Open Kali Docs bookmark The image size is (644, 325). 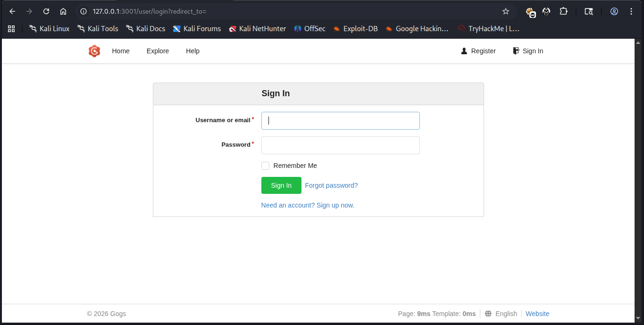tap(145, 29)
